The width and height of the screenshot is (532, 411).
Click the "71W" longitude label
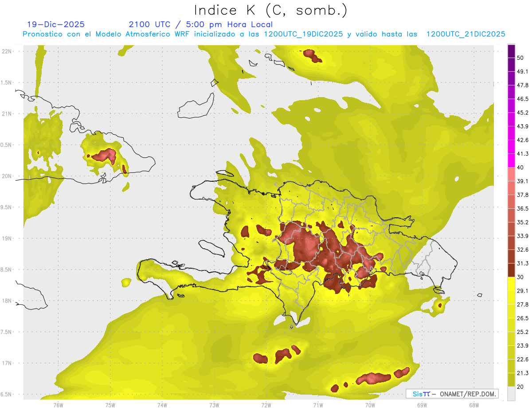[x=318, y=405]
